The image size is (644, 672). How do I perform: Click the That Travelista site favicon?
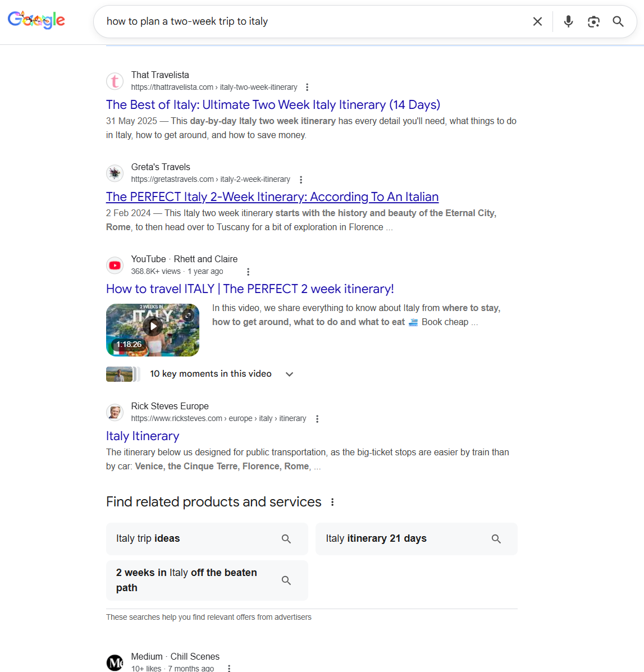[115, 81]
